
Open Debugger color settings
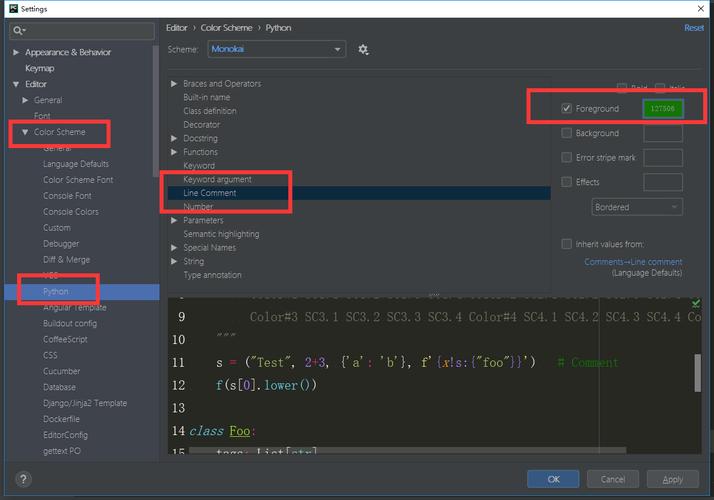click(61, 244)
